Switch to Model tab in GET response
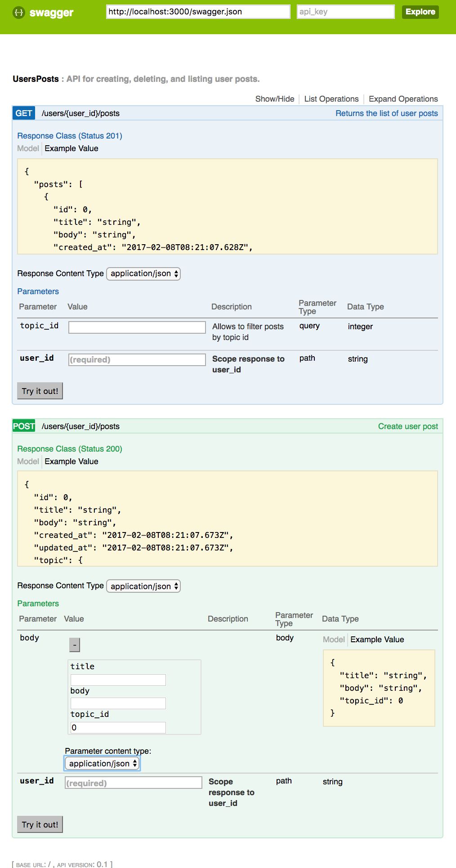Viewport: 456px width, 868px height. (28, 148)
